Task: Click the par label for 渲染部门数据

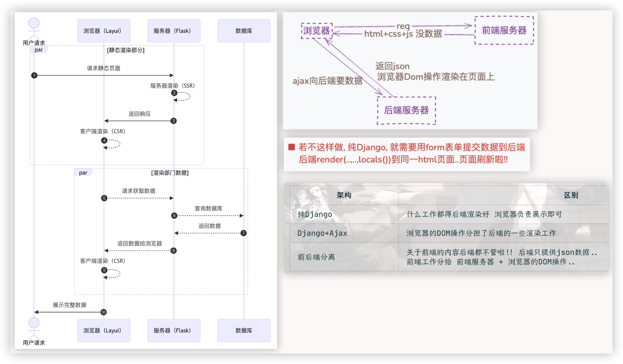Action: click(83, 173)
